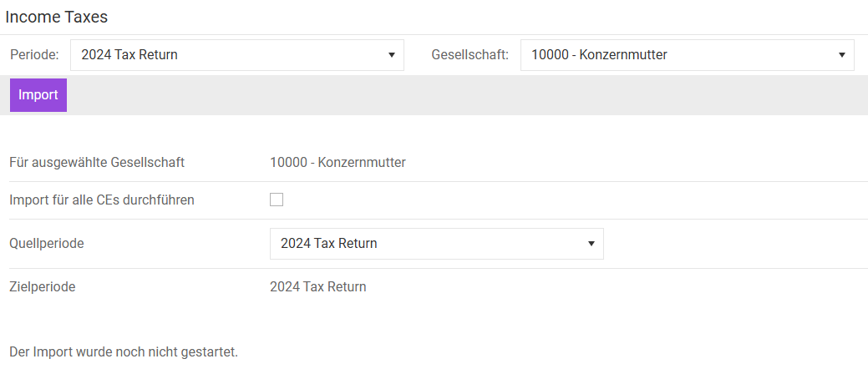Click the '10000 - Konzernmutter' text in Gesellschaft selector
868x369 pixels.
[599, 55]
